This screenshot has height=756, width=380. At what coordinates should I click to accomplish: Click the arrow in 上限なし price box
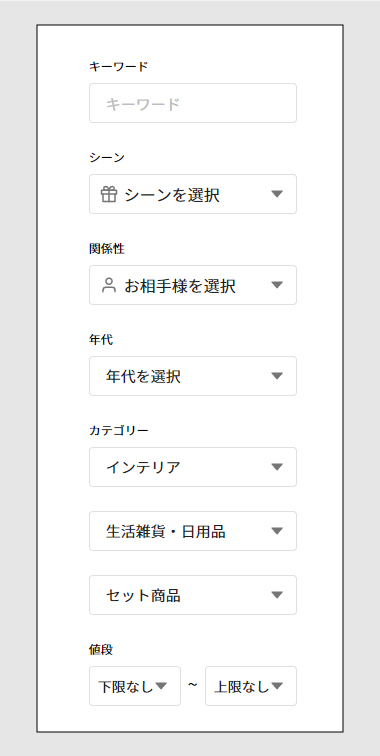pyautogui.click(x=276, y=686)
